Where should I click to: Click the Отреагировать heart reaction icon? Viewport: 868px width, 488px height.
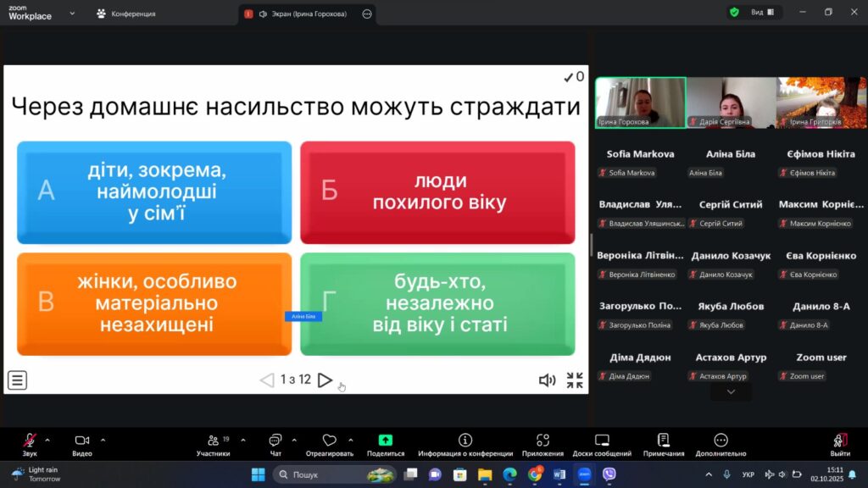tap(329, 441)
